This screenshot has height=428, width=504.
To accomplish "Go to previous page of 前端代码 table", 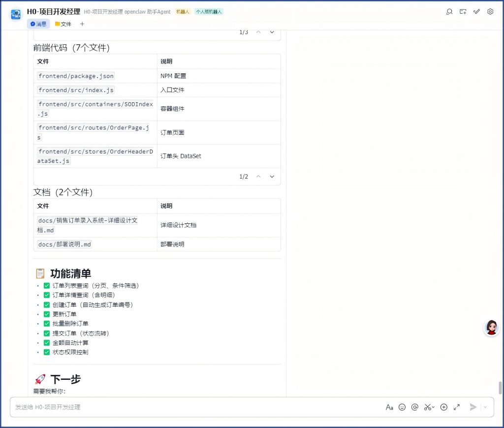I will 258,177.
